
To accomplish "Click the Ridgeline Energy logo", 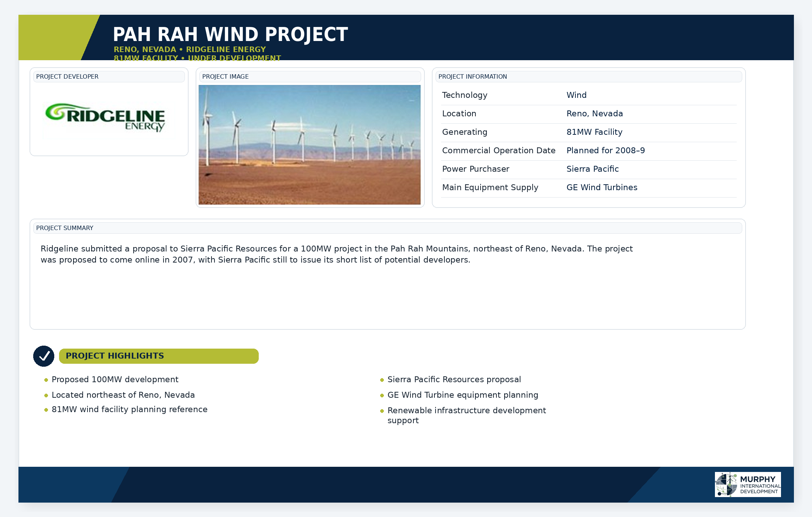I will [x=105, y=117].
